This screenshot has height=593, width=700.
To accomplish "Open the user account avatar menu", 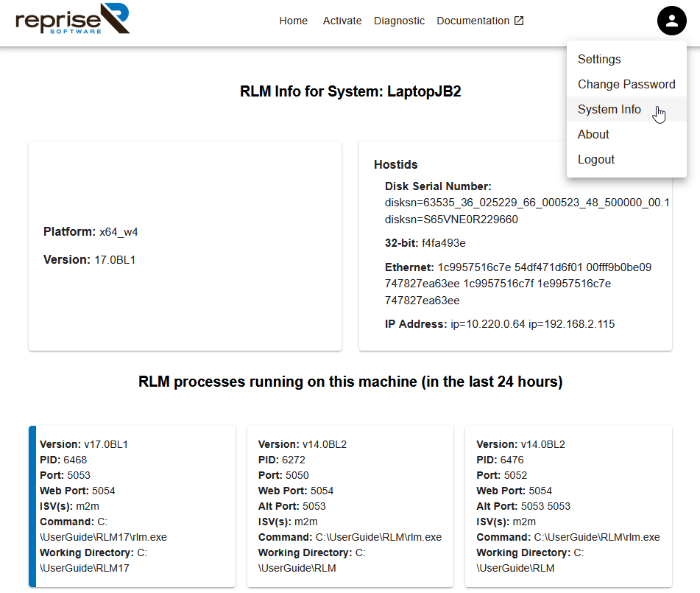I will tap(671, 21).
